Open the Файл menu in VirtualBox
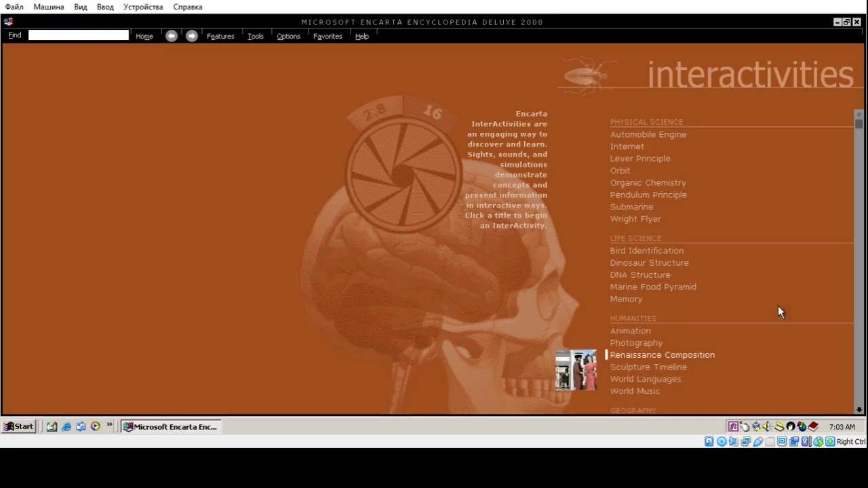Viewport: 868px width, 488px height. click(x=14, y=7)
